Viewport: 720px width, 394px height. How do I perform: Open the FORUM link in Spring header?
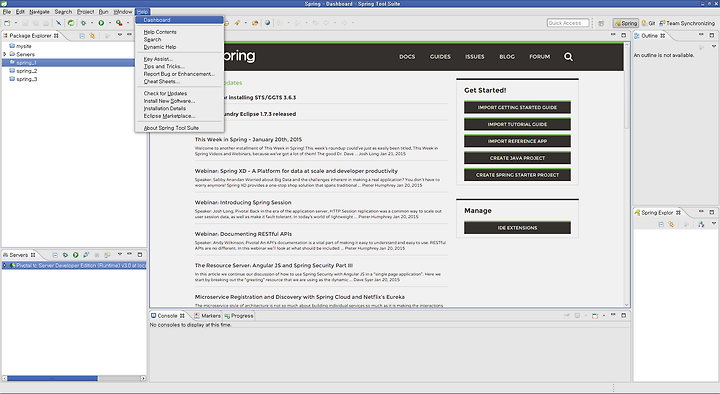[x=540, y=56]
